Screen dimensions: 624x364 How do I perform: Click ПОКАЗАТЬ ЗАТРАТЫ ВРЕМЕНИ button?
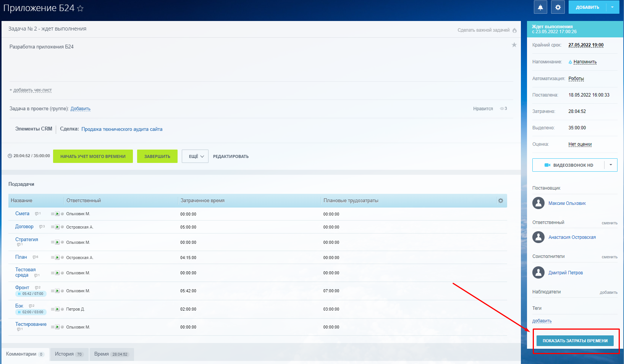575,341
